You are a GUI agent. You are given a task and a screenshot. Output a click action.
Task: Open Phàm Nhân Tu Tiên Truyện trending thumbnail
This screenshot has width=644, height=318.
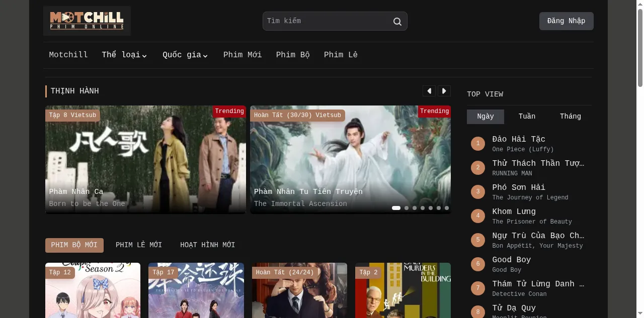[350, 160]
